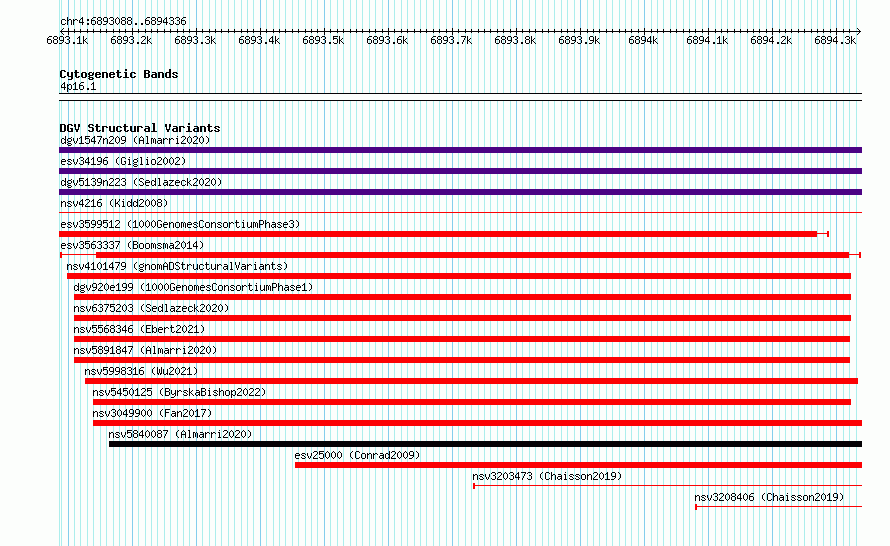Click the black bar under nsv5840087
Screen dimensions: 890x546
(x=485, y=444)
